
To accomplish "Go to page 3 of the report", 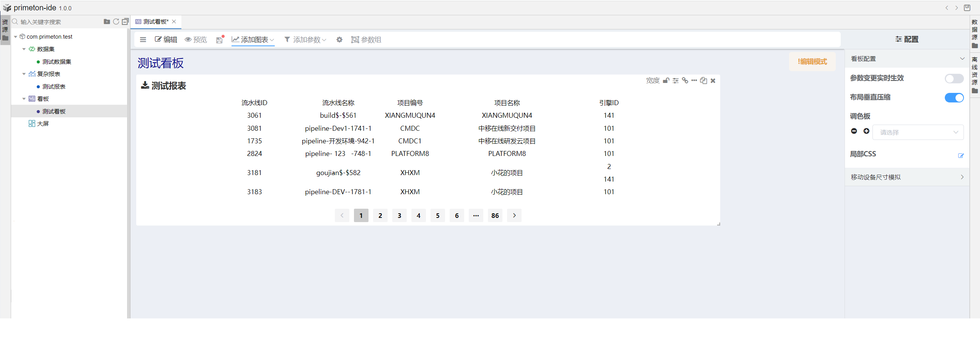I will 399,216.
